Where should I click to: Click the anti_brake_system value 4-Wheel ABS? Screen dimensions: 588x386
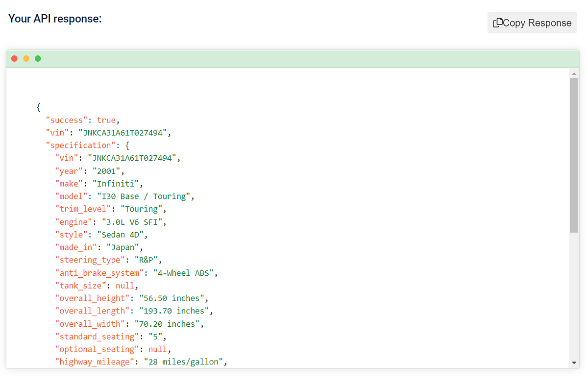(x=184, y=272)
